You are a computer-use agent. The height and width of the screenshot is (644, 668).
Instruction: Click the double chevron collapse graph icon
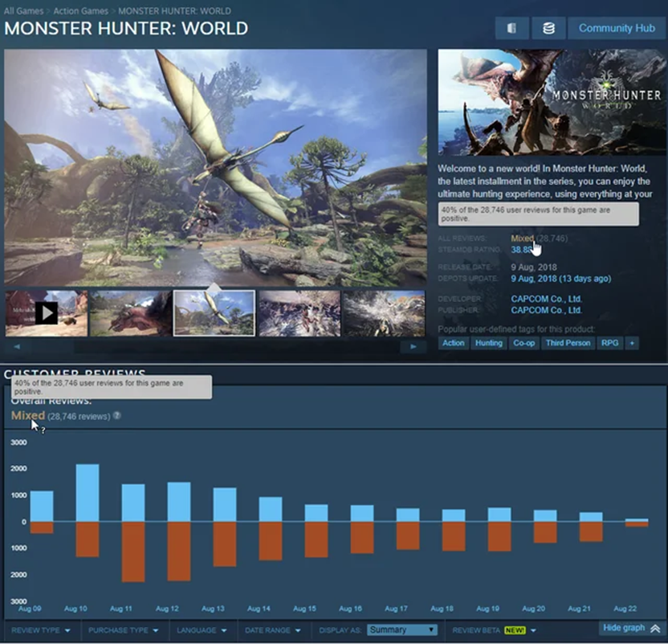(x=655, y=628)
